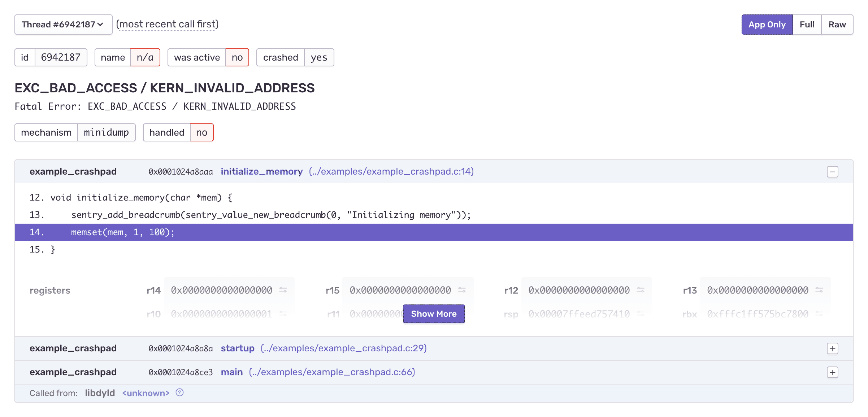Screen dimensions: 868x417
Task: Toggle r12 register value format icon
Action: click(x=641, y=290)
